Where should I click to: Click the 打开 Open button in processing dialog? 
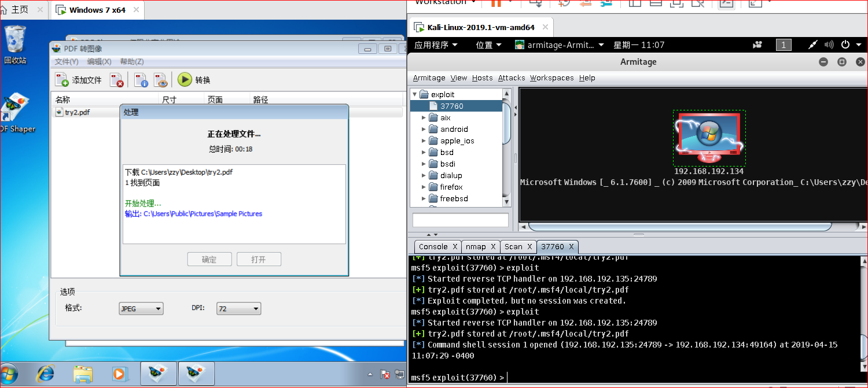point(259,260)
